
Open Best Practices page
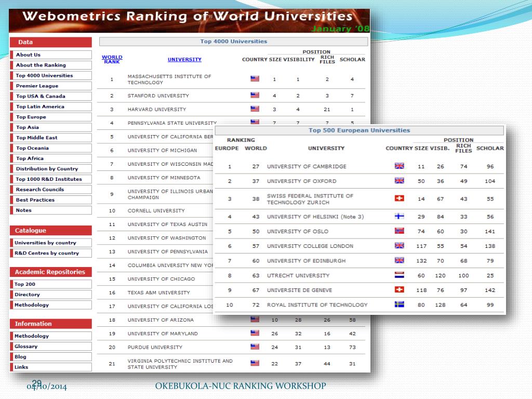51,200
